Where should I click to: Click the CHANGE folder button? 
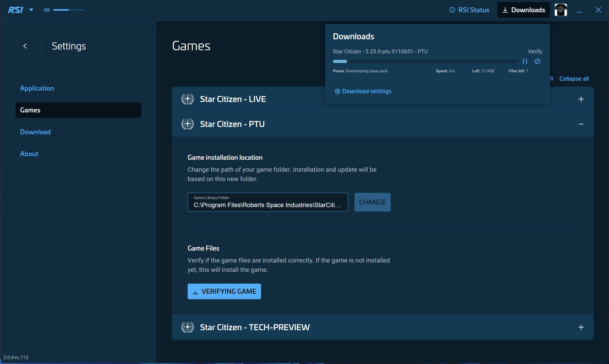coord(372,202)
